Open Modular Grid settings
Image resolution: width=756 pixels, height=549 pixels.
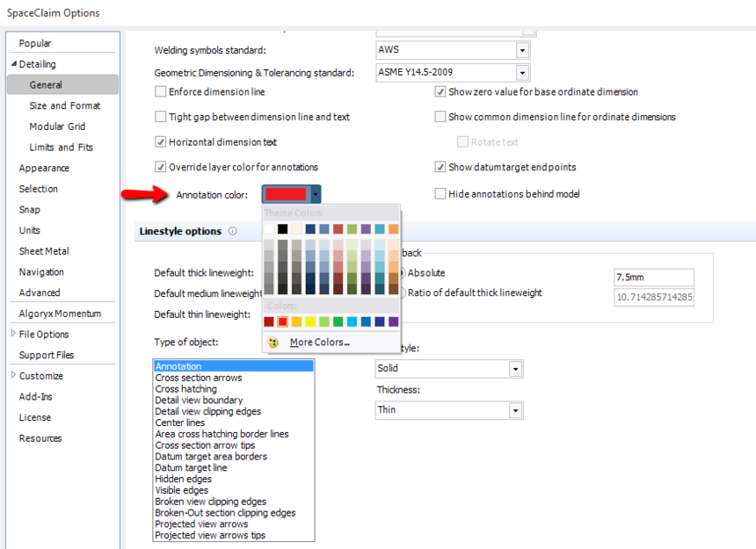pyautogui.click(x=57, y=126)
